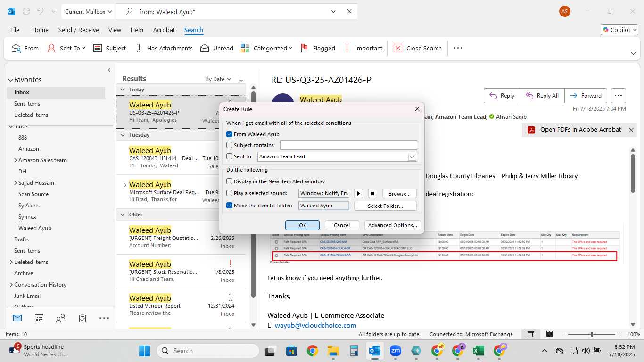This screenshot has height=362, width=644.
Task: Open the By Date sort dropdown
Action: click(x=218, y=79)
